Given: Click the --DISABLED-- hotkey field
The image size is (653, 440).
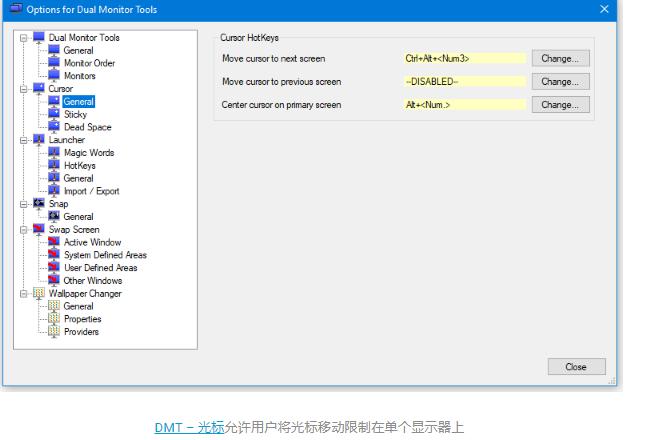Looking at the screenshot, I should pos(465,82).
